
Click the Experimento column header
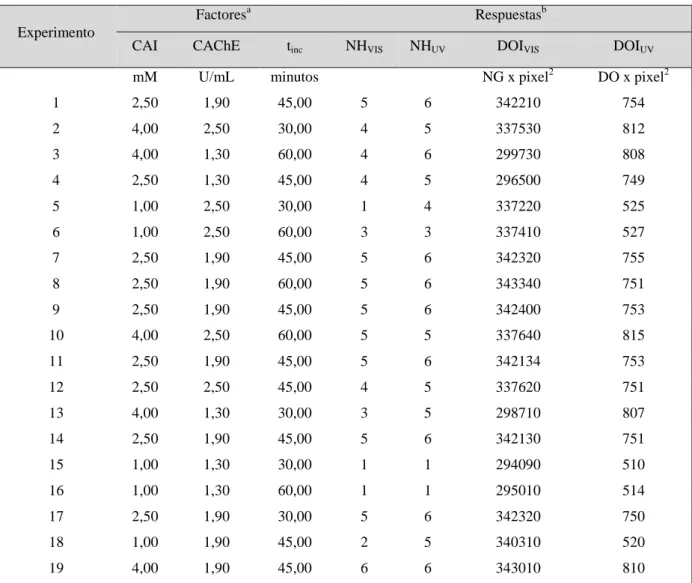(x=56, y=32)
